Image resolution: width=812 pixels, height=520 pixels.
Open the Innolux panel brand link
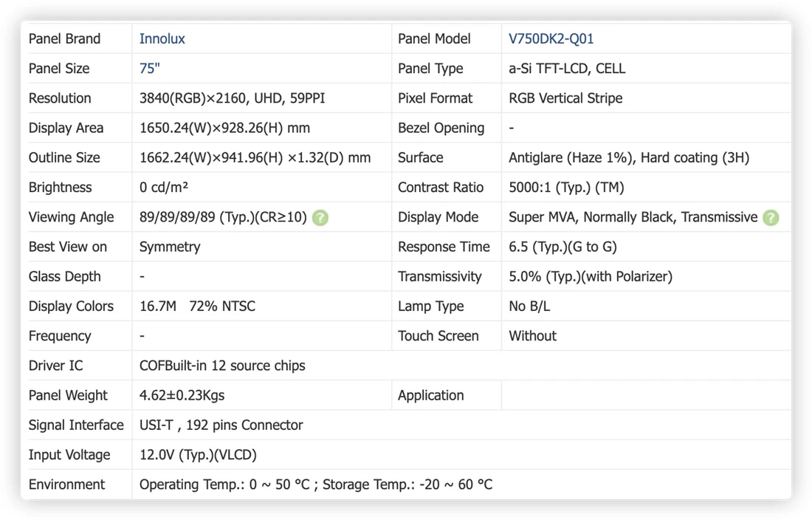(162, 39)
